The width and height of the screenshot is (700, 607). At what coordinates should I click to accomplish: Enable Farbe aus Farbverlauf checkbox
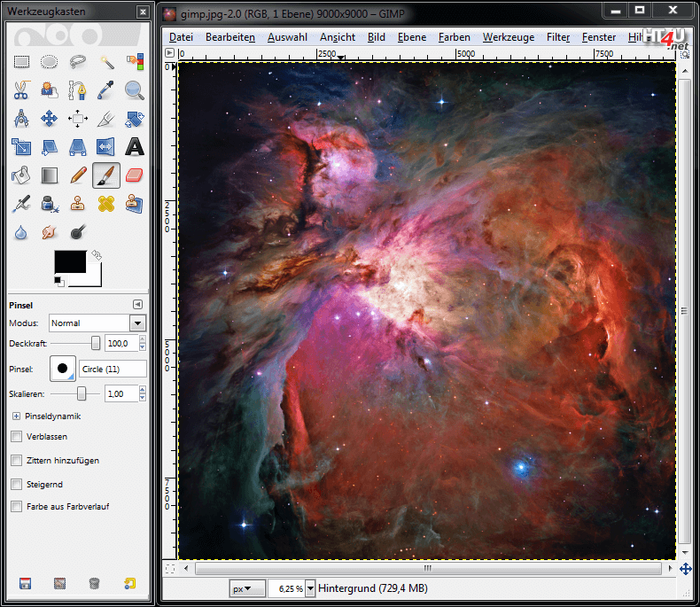[x=17, y=507]
